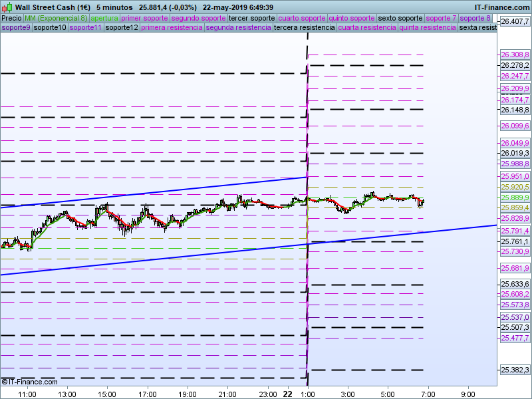Image resolution: width=532 pixels, height=399 pixels.
Task: Click the 22-may-2019 6:49:39 timestamp
Action: (x=238, y=7)
